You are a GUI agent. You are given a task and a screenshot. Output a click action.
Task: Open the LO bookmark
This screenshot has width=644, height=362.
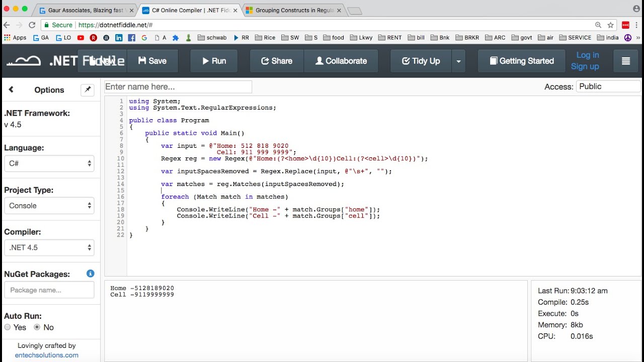point(63,38)
